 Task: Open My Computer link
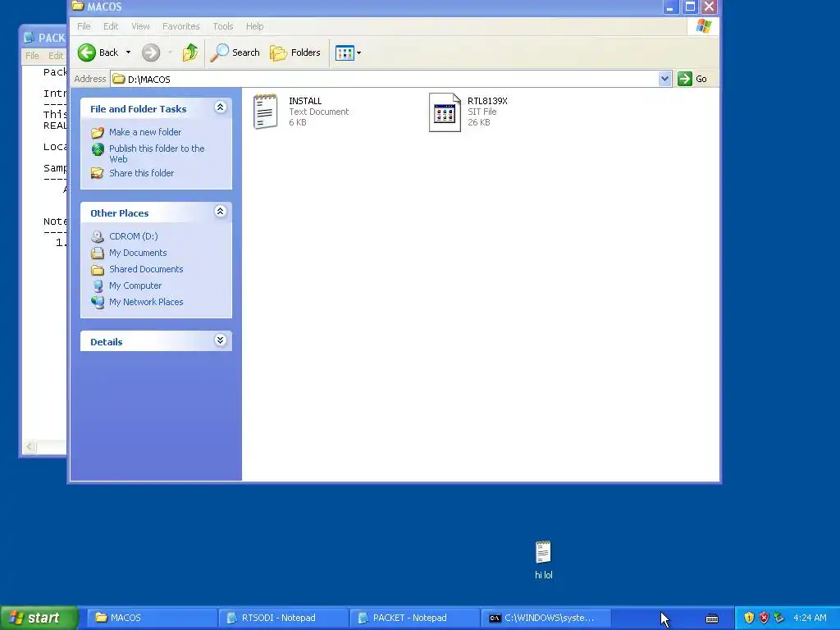point(135,285)
